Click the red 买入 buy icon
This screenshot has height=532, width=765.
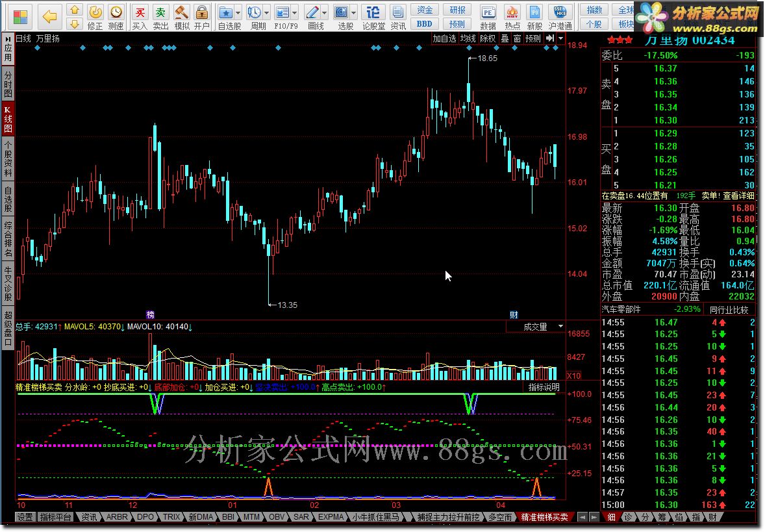click(140, 17)
